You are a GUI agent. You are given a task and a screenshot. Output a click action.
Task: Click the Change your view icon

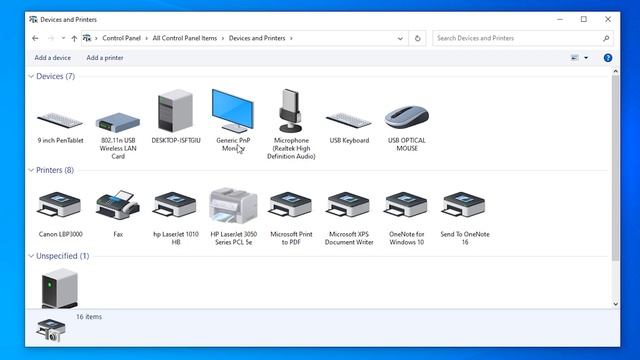(x=575, y=58)
